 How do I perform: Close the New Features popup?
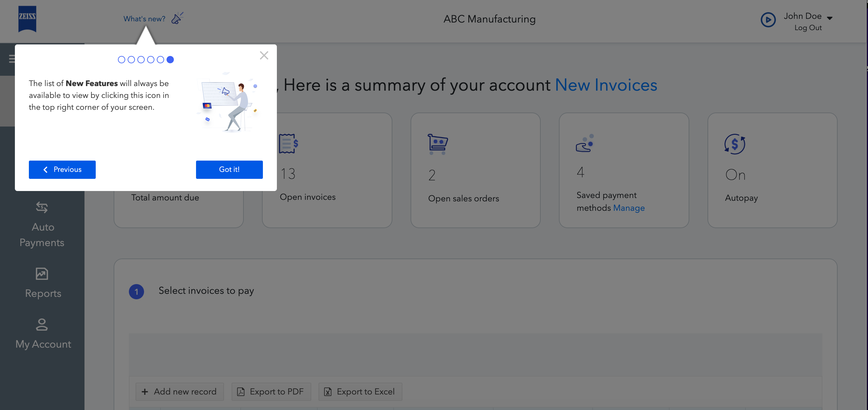pyautogui.click(x=264, y=55)
